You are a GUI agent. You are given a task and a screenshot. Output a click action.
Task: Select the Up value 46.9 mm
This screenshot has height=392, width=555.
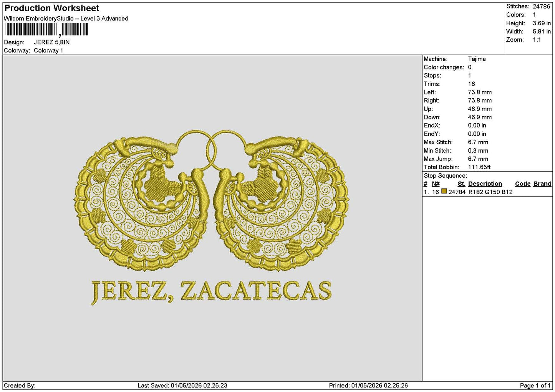[480, 109]
